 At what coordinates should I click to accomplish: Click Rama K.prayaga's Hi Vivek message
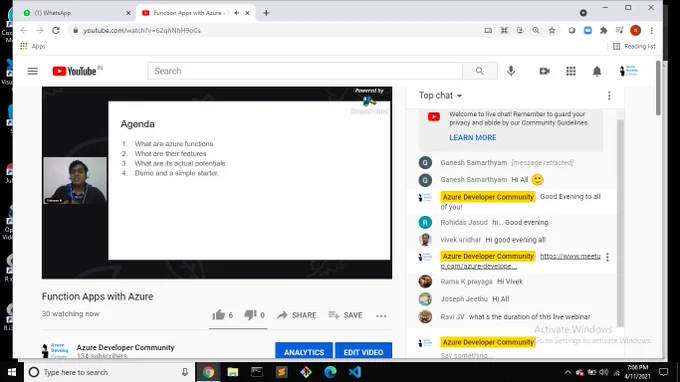510,281
